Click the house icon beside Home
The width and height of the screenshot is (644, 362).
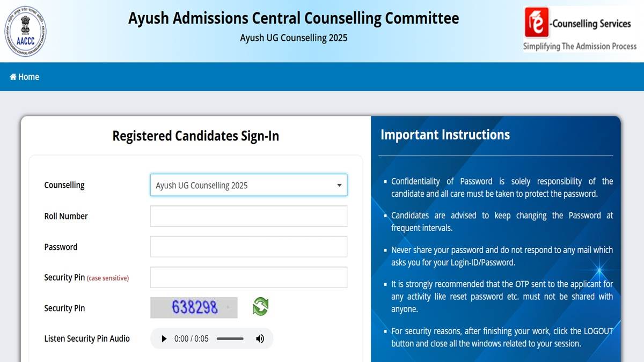13,77
